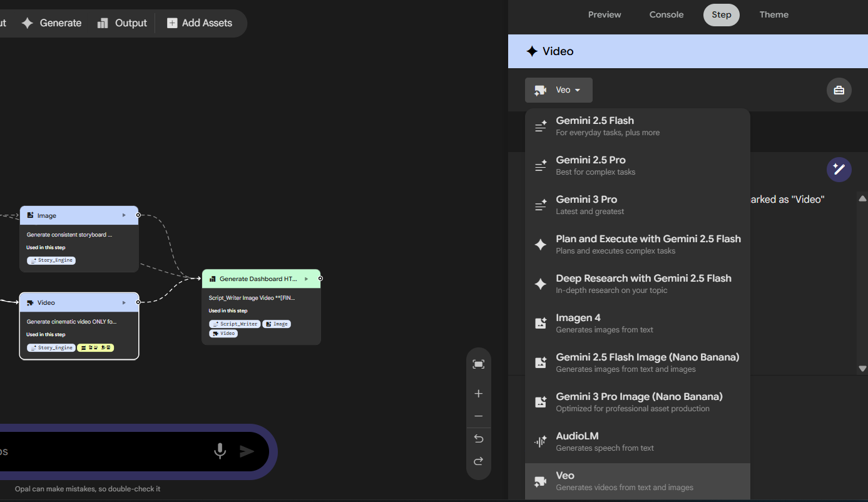Zoom in on the canvas

(x=479, y=394)
